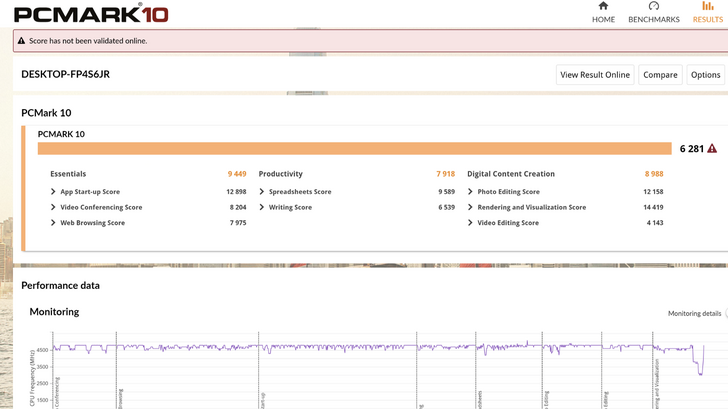Screen dimensions: 728x409
Task: Click the Benchmarks gauge icon
Action: click(x=654, y=6)
